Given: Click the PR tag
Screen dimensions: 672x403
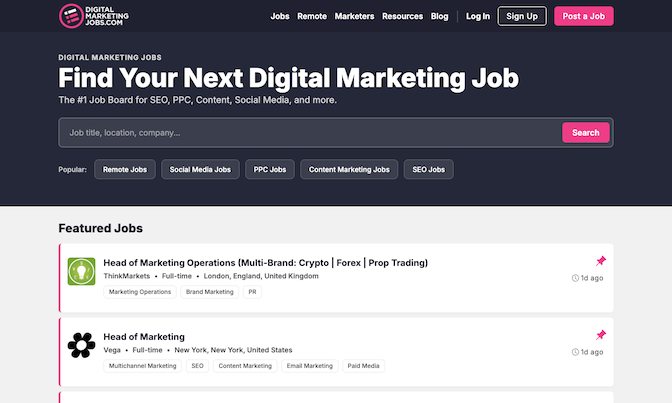Looking at the screenshot, I should pos(252,292).
